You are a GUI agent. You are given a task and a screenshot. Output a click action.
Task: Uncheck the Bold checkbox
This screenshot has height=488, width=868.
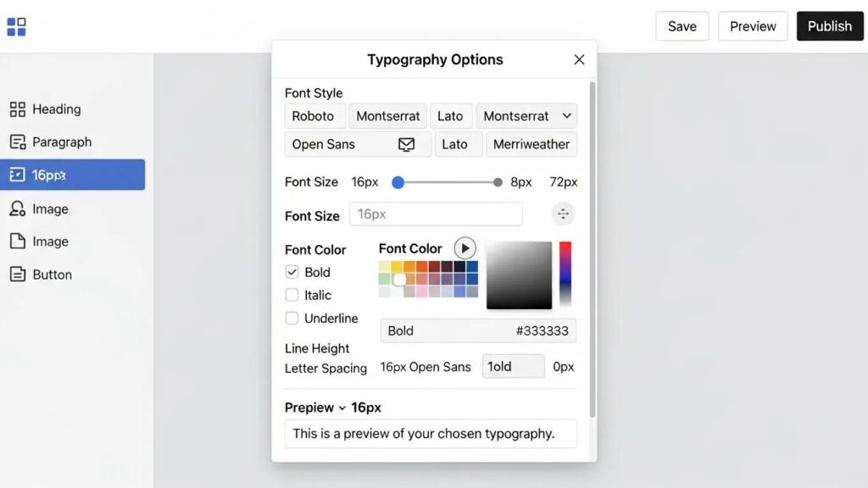[292, 272]
